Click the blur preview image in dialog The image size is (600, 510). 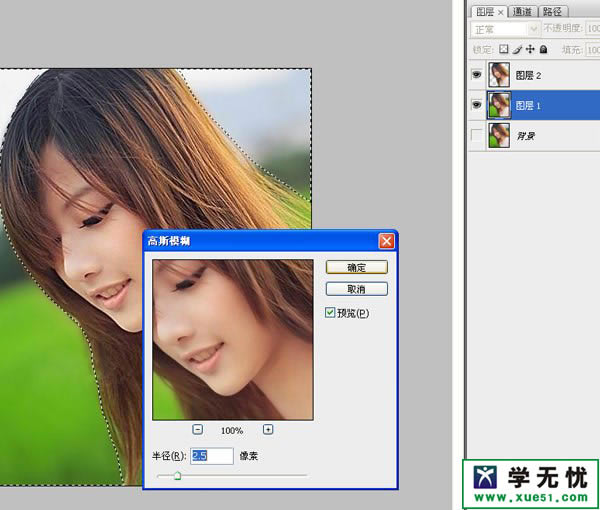pos(233,340)
